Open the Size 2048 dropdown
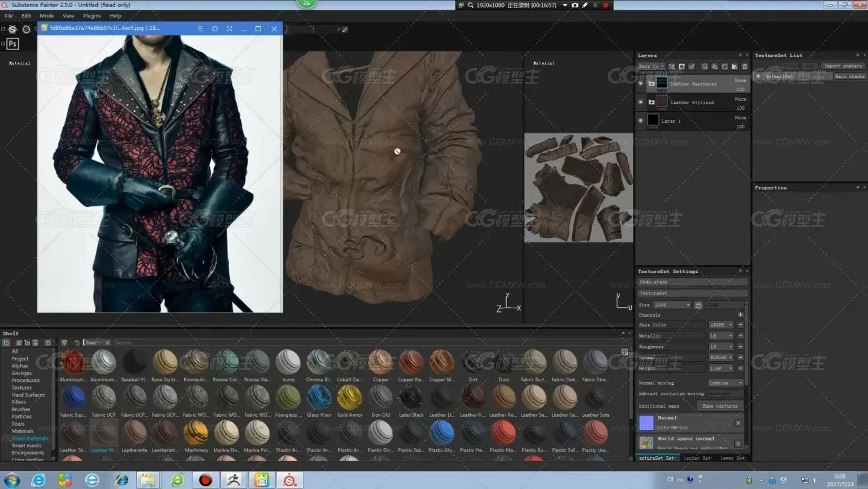 pos(671,305)
